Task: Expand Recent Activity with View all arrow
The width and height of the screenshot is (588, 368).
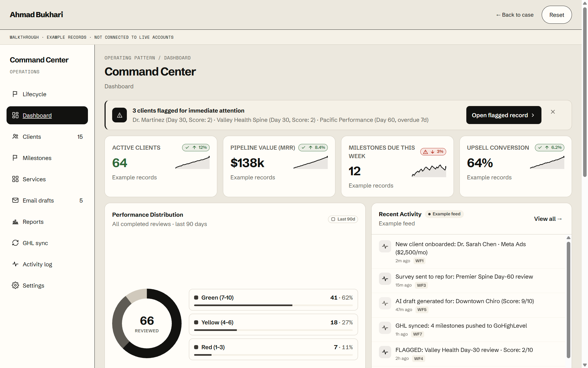Action: pos(548,219)
